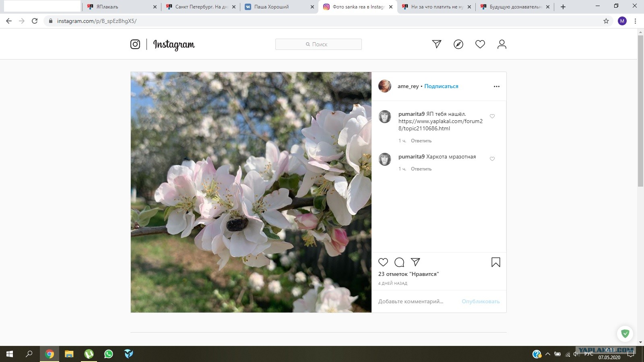The image size is (644, 362).
Task: Open the yaplakal.com forum link in comment
Action: [440, 125]
